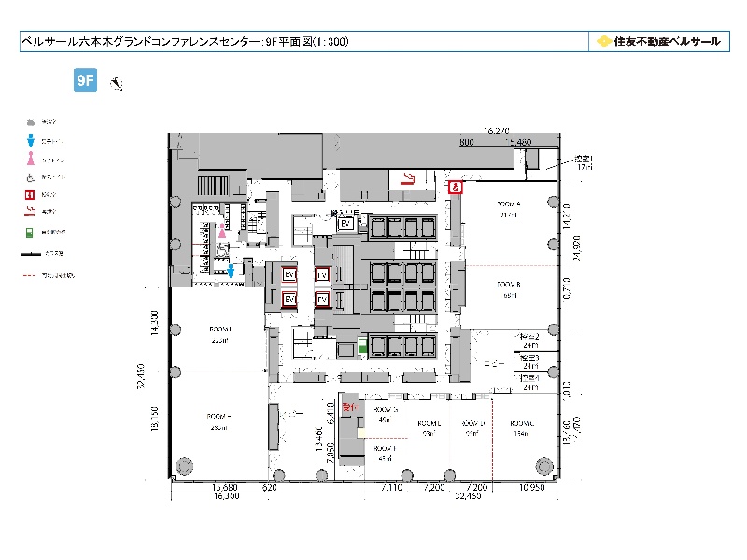Click the north compass arrow beside the 9F badge
The width and height of the screenshot is (747, 560).
click(117, 84)
